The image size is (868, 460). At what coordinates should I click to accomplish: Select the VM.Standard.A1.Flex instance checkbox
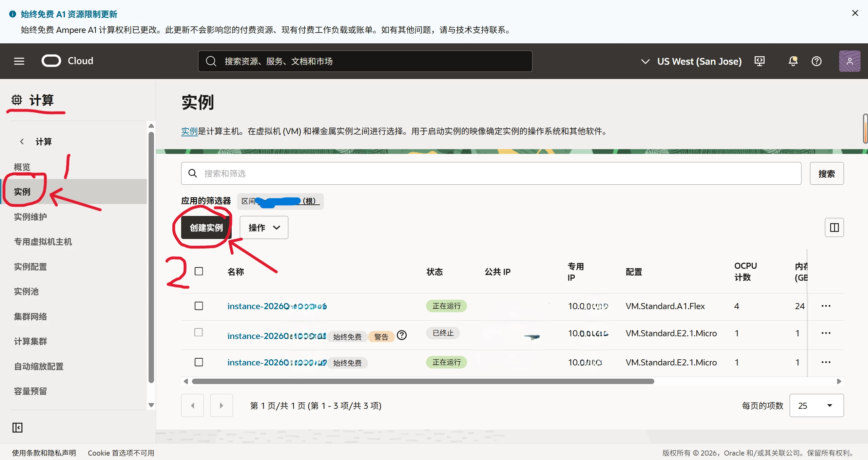click(199, 306)
